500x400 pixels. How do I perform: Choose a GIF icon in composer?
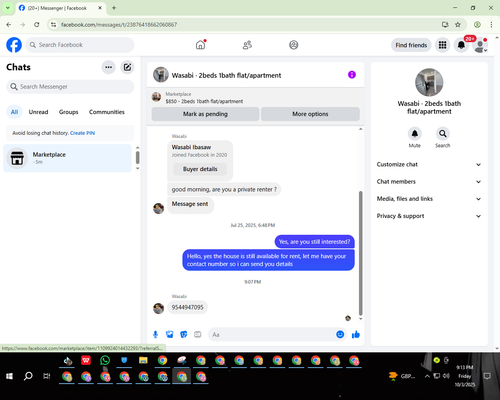[198, 334]
